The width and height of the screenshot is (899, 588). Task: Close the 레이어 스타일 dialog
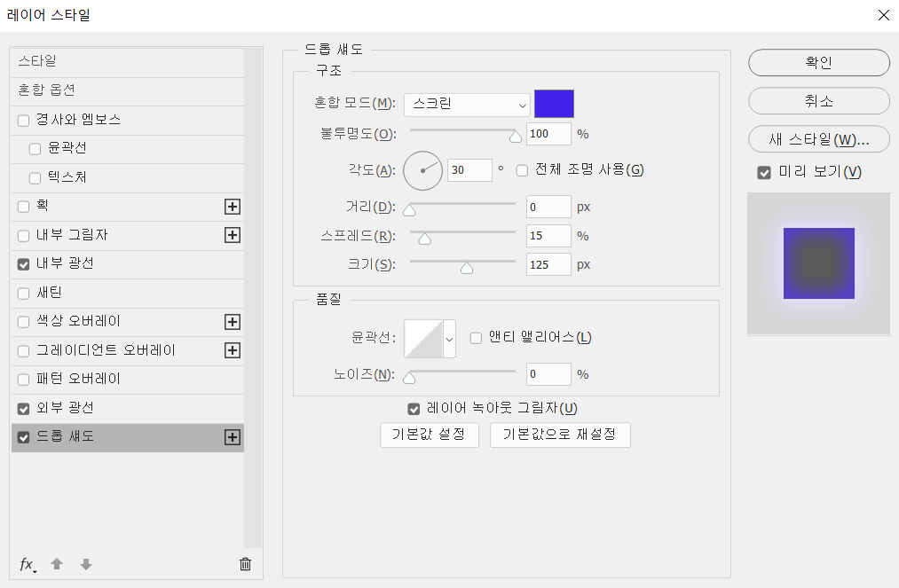click(884, 15)
